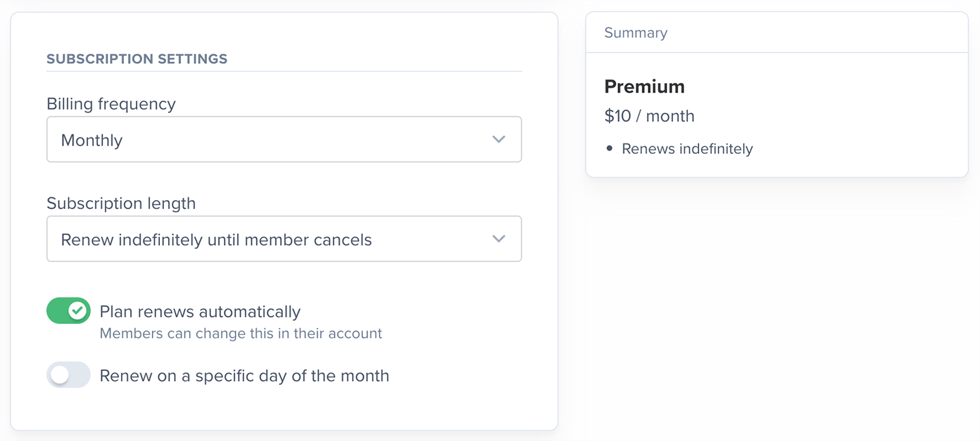Viewport: 980px width, 441px height.
Task: Click the Renew on a specific day label
Action: pos(244,376)
